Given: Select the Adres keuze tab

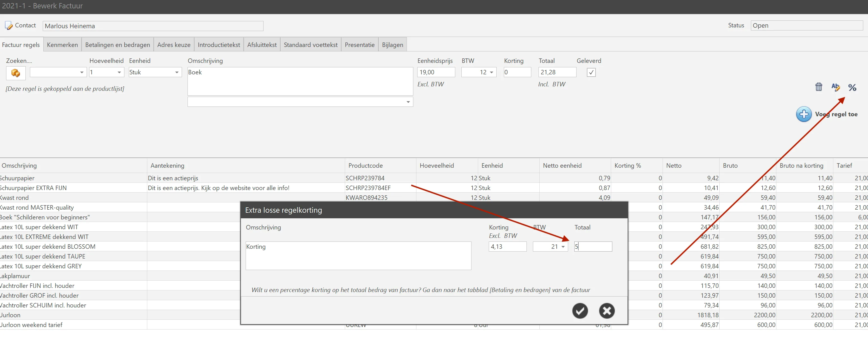Looking at the screenshot, I should [x=174, y=45].
